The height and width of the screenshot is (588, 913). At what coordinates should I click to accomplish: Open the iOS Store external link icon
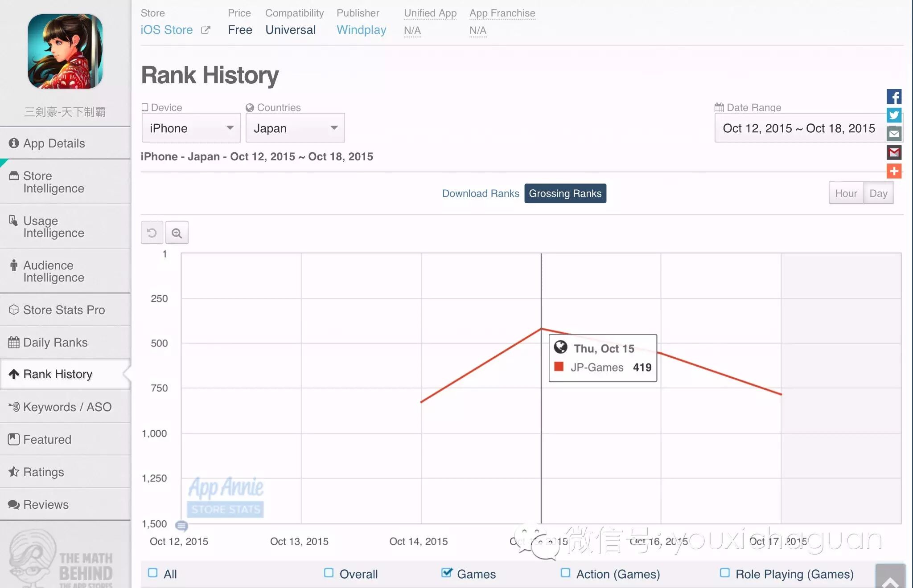pyautogui.click(x=206, y=30)
